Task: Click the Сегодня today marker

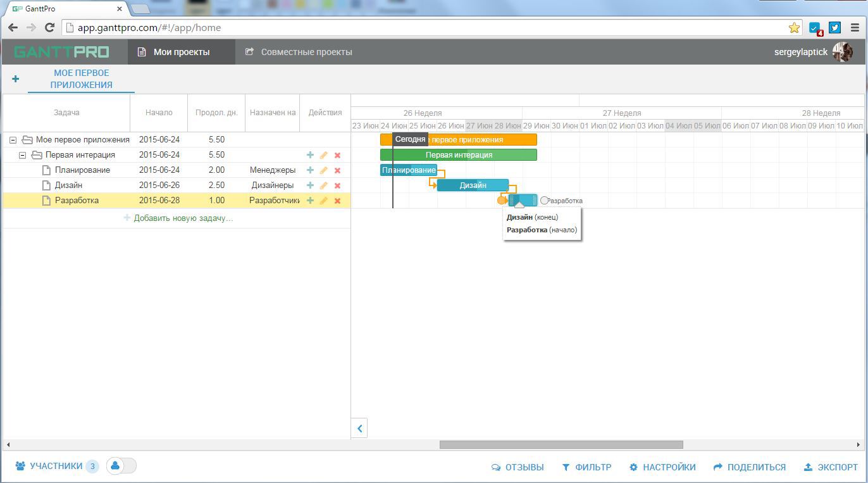Action: pos(410,139)
